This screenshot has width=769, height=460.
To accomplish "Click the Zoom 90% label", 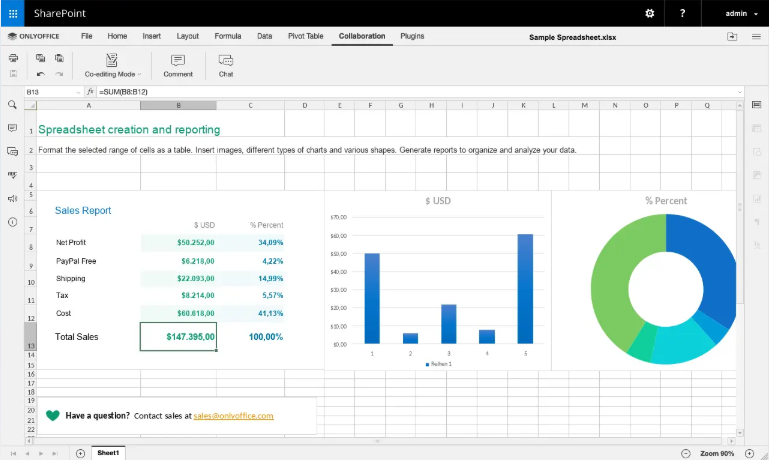I will (x=717, y=454).
